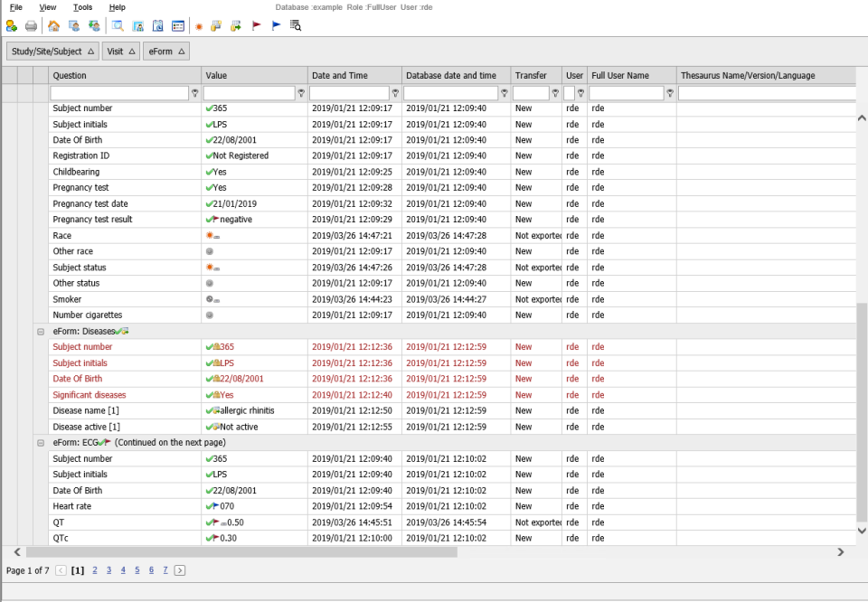
Task: Open the View menu
Action: click(x=48, y=7)
